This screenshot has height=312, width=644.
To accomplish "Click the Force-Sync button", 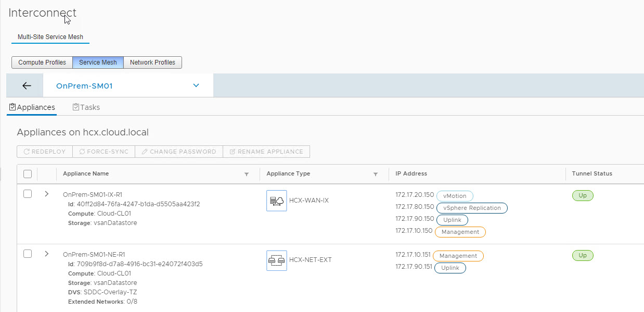I will point(104,152).
